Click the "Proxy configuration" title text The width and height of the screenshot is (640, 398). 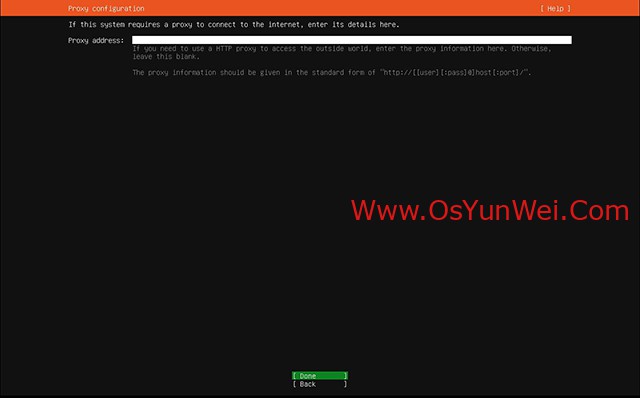point(106,9)
